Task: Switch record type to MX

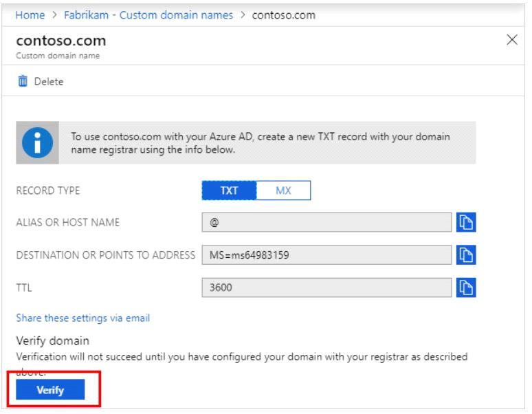Action: point(284,190)
